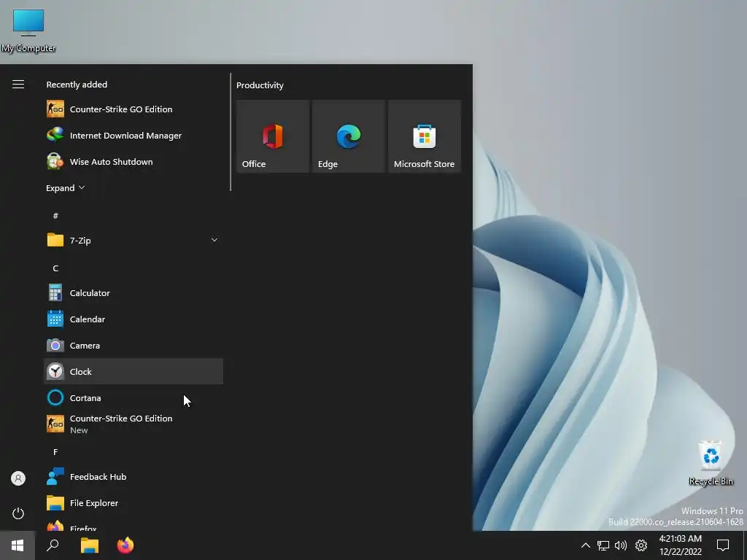
Task: Click the 'C' letter group header
Action: (x=55, y=268)
